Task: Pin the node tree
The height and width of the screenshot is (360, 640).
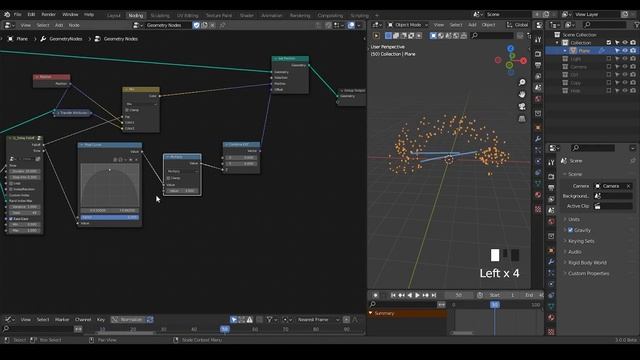Action: (223, 25)
